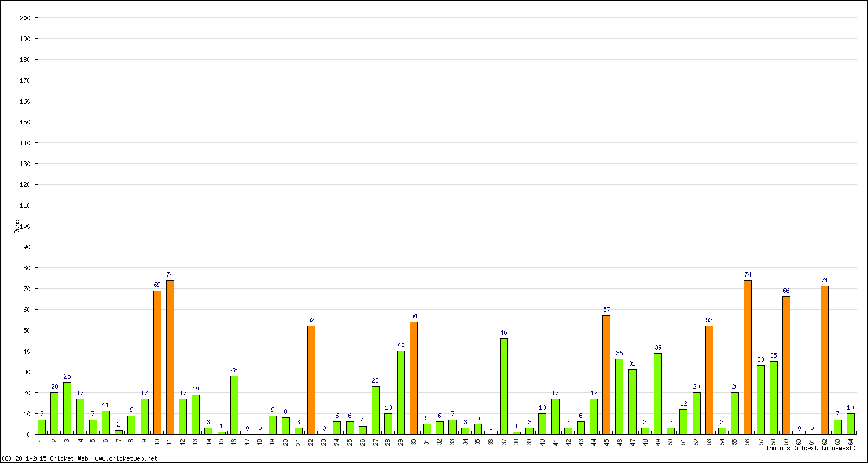
Task: Click the value label 69
Action: (157, 285)
